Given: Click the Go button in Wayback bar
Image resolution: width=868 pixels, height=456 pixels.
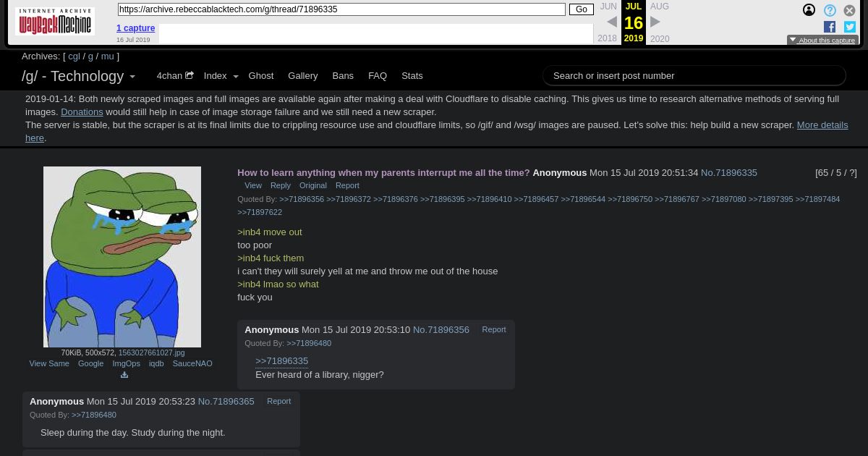Looking at the screenshot, I should tap(582, 9).
